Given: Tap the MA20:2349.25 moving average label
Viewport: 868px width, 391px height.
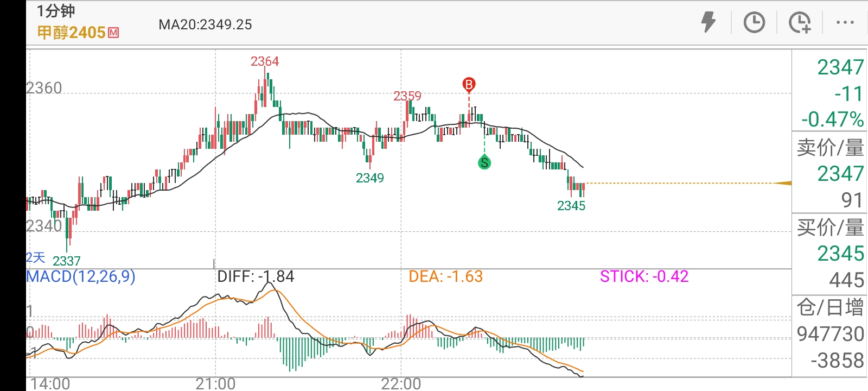Looking at the screenshot, I should pos(205,24).
